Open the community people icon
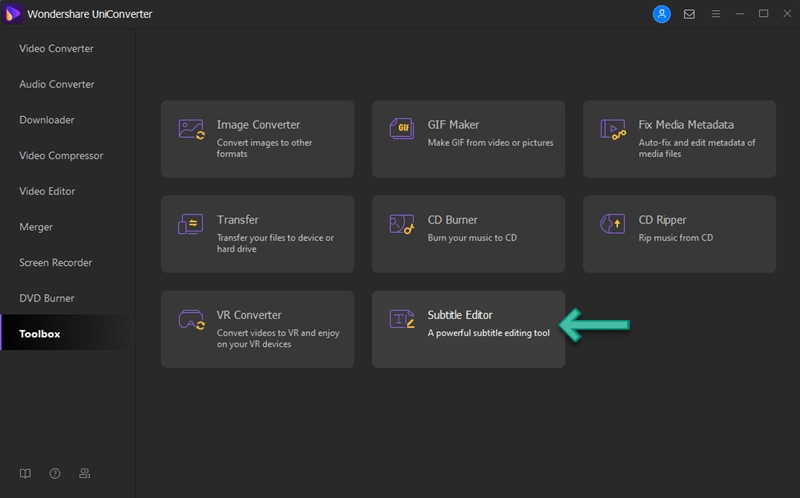Image resolution: width=800 pixels, height=498 pixels. tap(85, 474)
